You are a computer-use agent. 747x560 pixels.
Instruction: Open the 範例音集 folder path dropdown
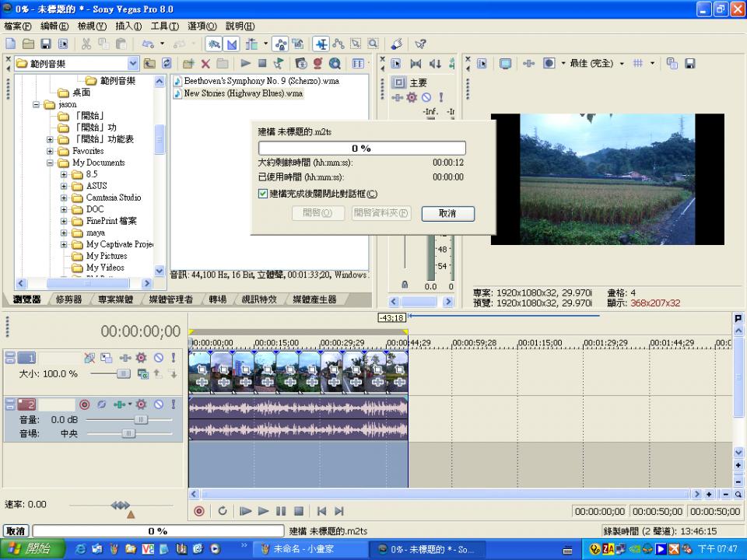tap(132, 63)
